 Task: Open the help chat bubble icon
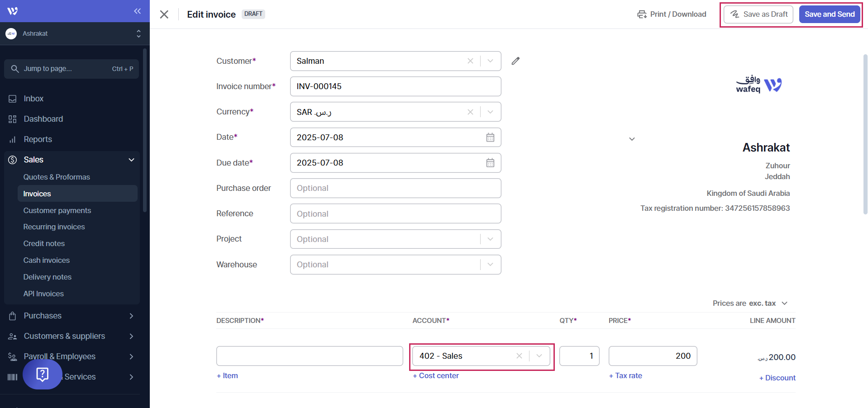coord(42,374)
